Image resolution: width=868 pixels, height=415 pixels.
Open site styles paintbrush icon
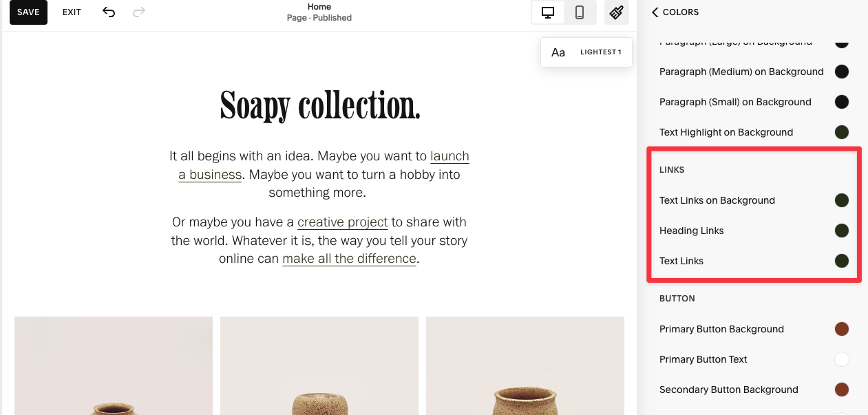(617, 12)
